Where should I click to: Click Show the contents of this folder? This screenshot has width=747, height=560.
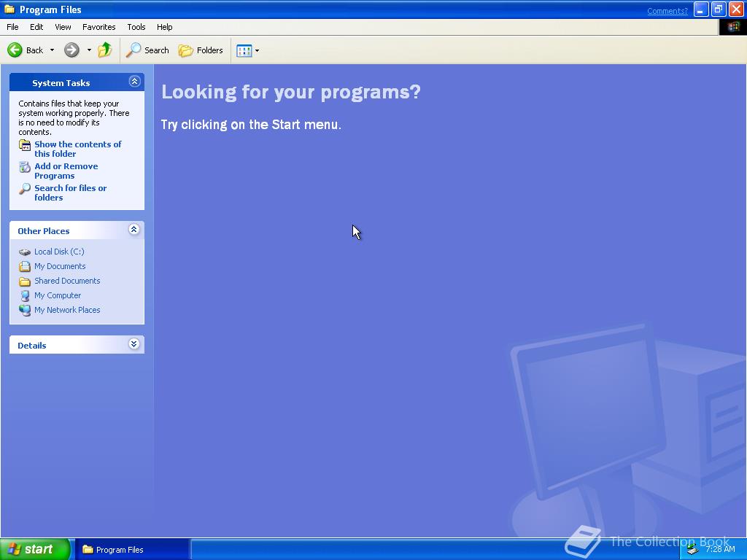coord(77,149)
